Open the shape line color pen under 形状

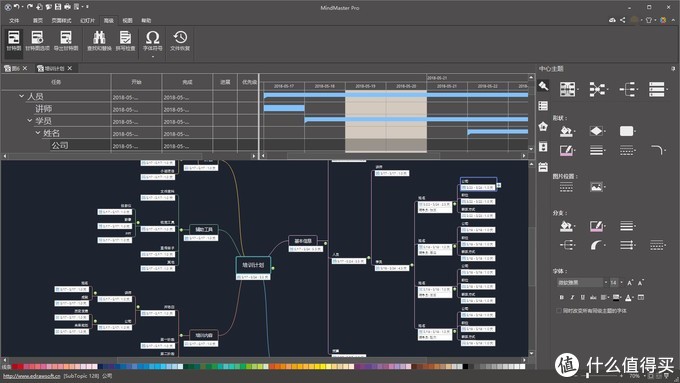[x=567, y=150]
